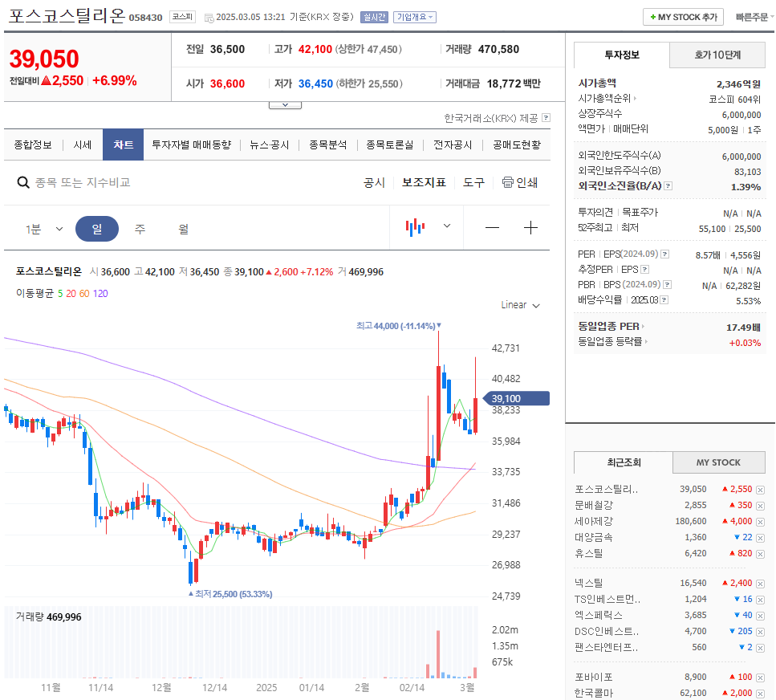Expand the price summary panel chevron
This screenshot has width=776, height=700.
tap(285, 105)
